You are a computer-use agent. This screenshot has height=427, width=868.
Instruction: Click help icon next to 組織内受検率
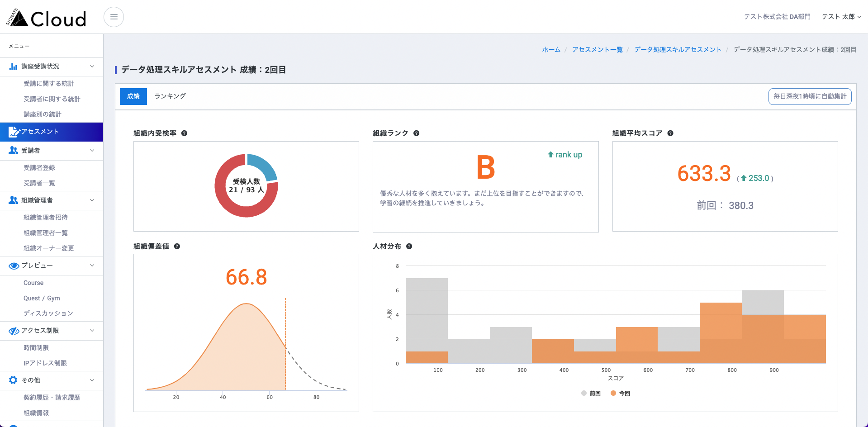click(x=184, y=133)
